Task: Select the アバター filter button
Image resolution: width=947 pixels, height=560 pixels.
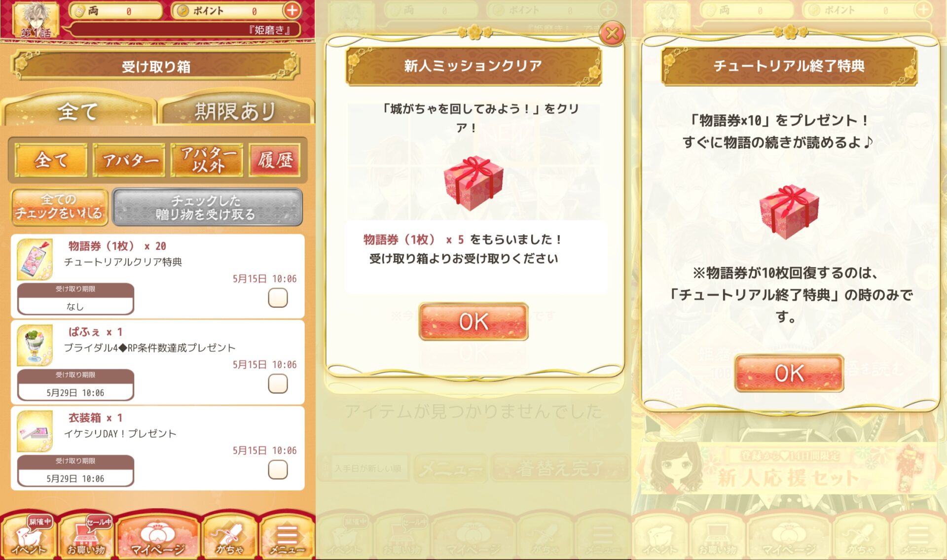Action: click(x=129, y=160)
